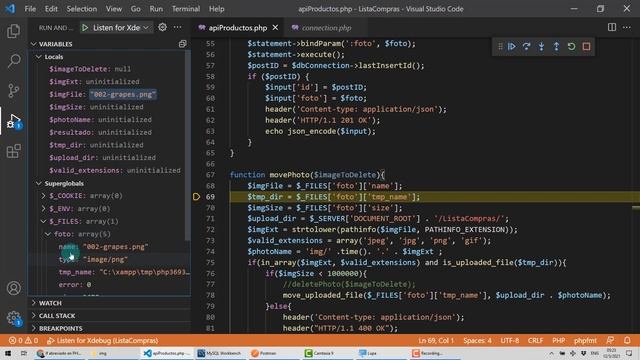The image size is (640, 360).
Task: Open the Explorer view in activity bar
Action: click(13, 31)
